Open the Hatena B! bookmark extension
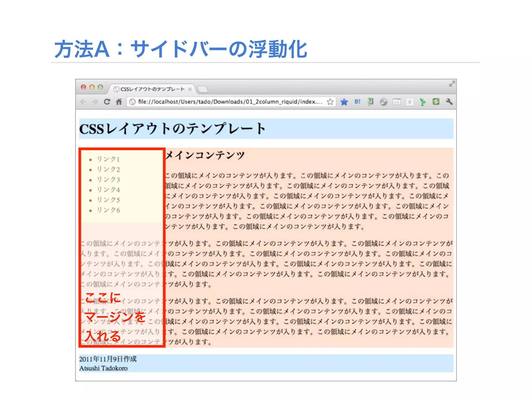This screenshot has height=399, width=532. pyautogui.click(x=357, y=102)
